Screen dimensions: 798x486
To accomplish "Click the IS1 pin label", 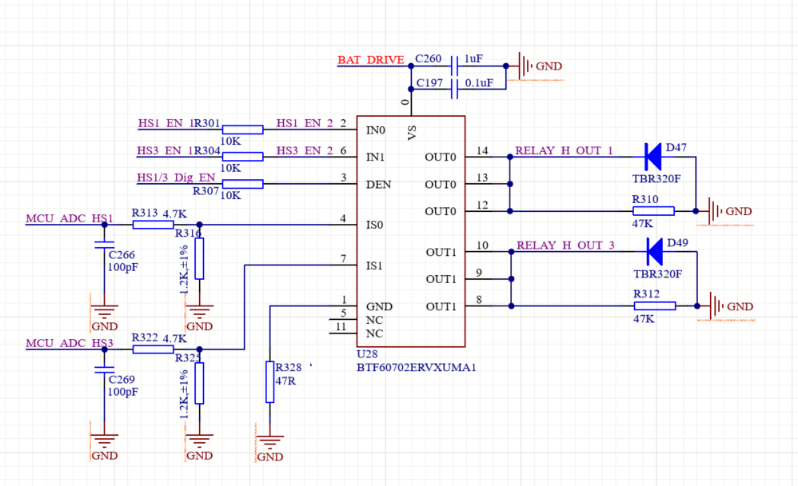I will coord(374,266).
